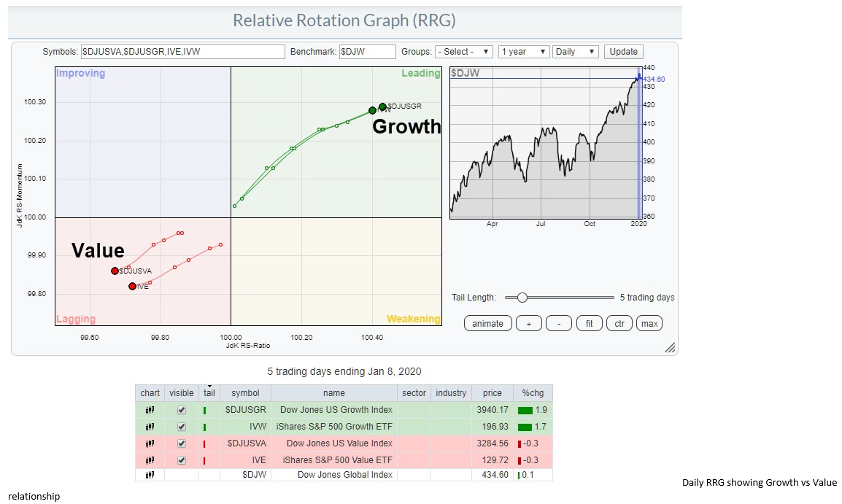Open chart icon for IVW row
The height and width of the screenshot is (504, 842).
(x=150, y=427)
